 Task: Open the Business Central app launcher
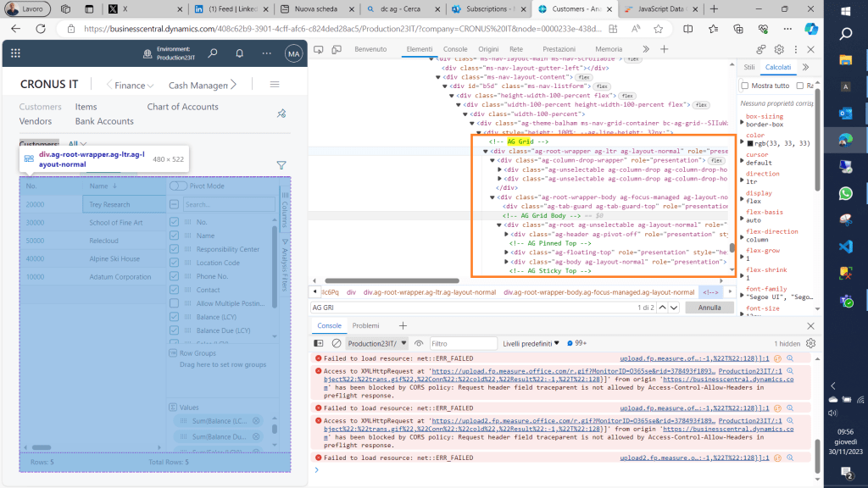coord(15,53)
